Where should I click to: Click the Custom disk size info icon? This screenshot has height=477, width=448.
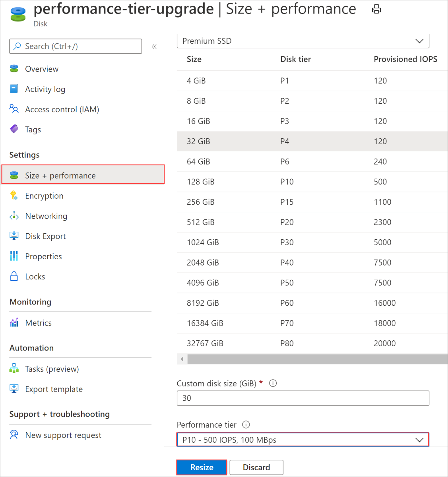(273, 383)
